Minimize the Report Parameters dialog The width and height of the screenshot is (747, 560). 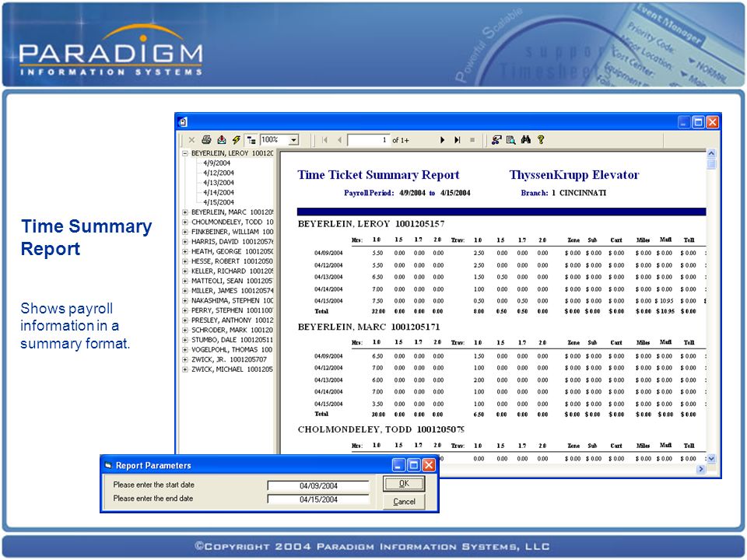coord(399,465)
